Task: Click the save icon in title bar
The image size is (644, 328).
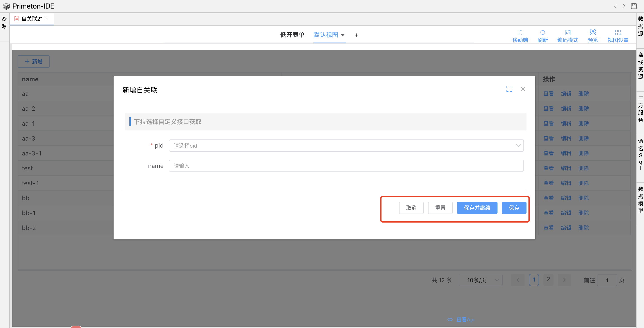Action: 633,6
